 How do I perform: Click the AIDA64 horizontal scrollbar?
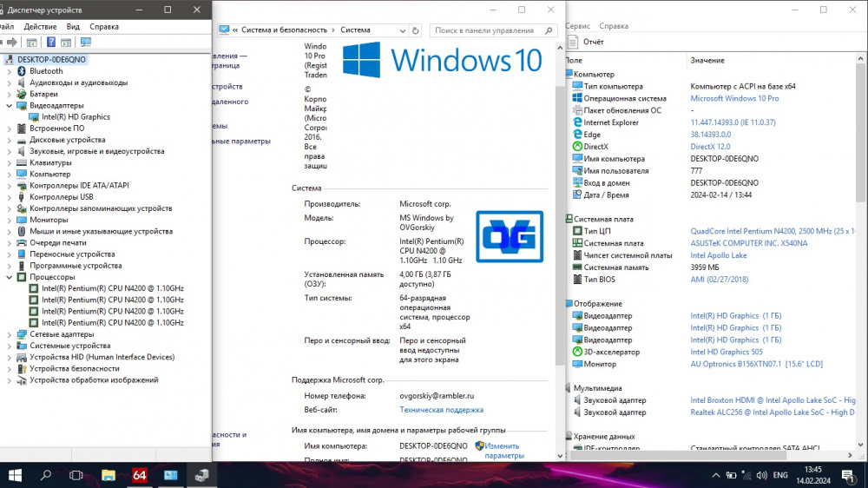pos(676,455)
